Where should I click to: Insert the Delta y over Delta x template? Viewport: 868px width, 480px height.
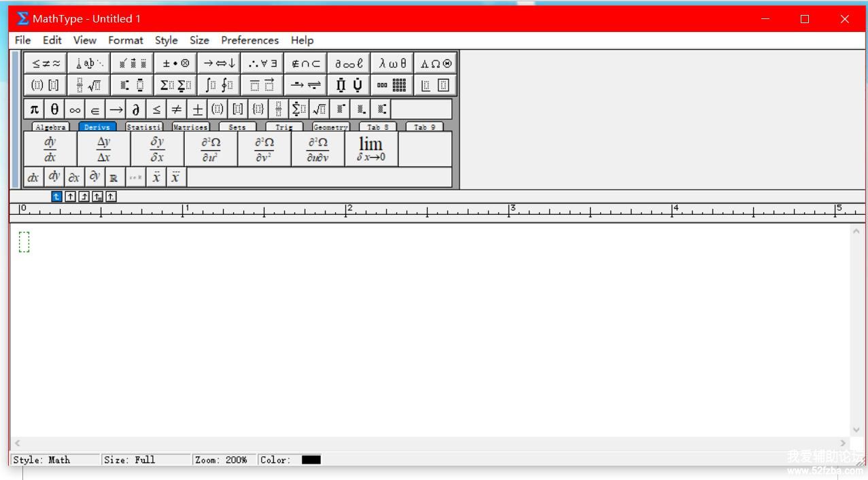click(x=103, y=149)
